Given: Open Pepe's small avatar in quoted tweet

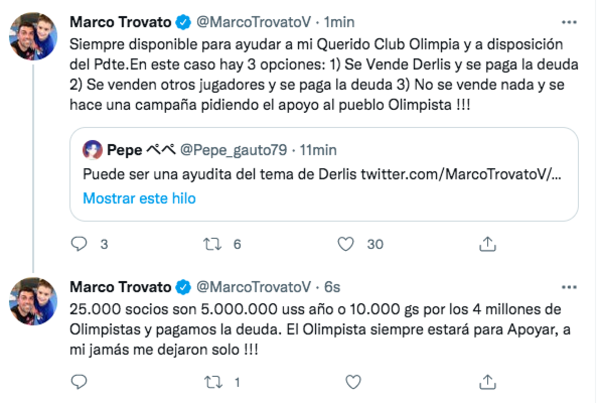Looking at the screenshot, I should pyautogui.click(x=93, y=150).
